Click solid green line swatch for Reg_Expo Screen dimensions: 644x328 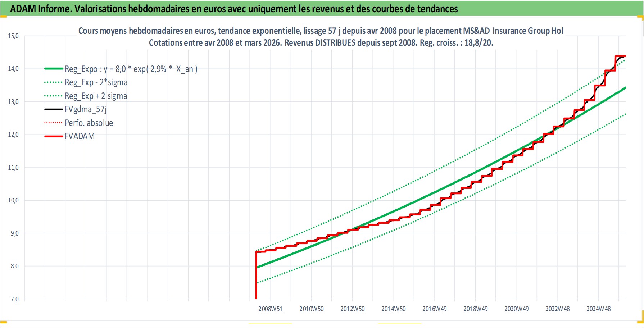coord(54,69)
